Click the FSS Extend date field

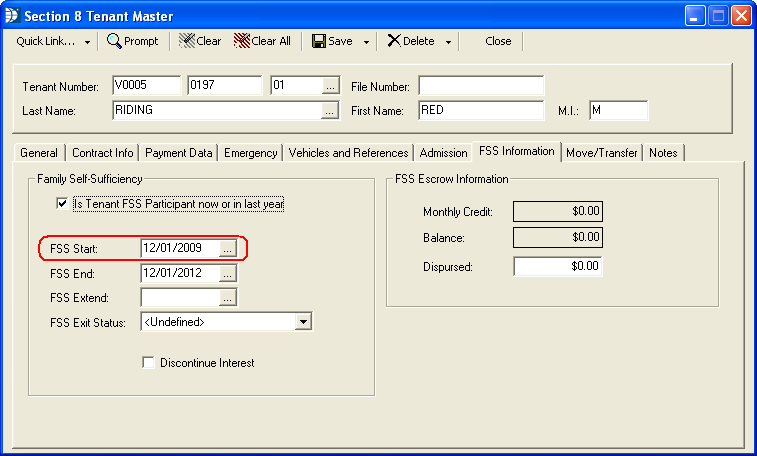180,297
